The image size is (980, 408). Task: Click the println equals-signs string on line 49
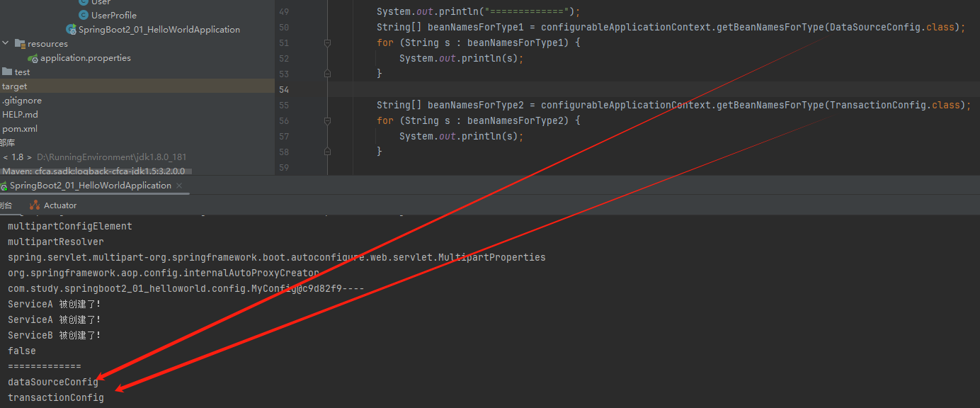[527, 12]
